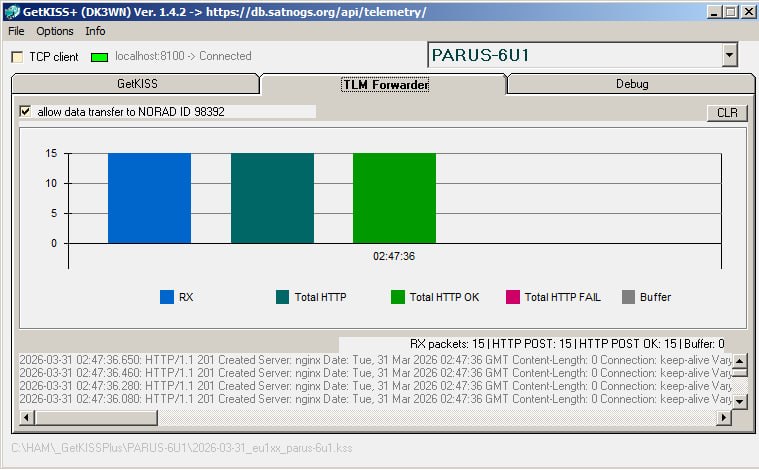Open the File menu
The image size is (759, 470).
(x=16, y=31)
